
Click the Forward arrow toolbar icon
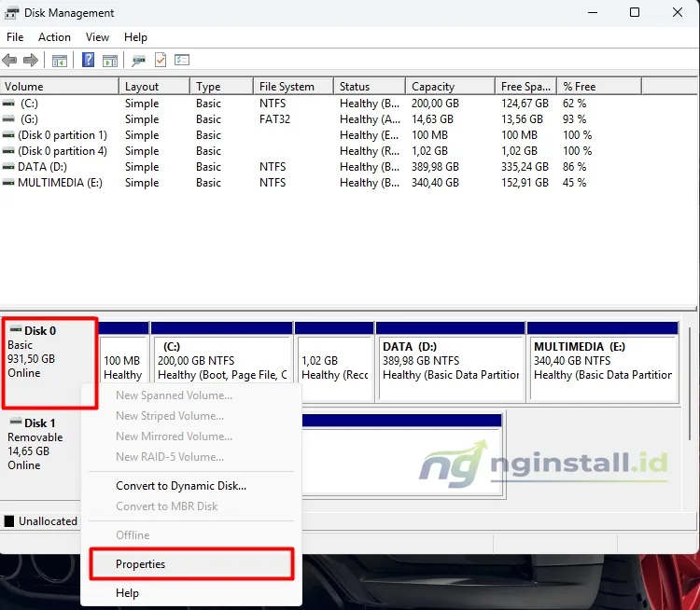pos(31,60)
